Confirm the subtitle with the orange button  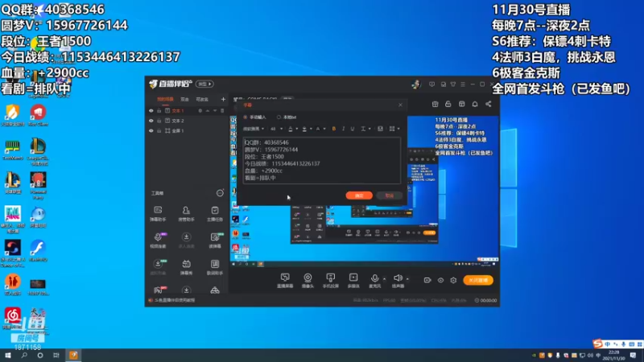tap(359, 195)
